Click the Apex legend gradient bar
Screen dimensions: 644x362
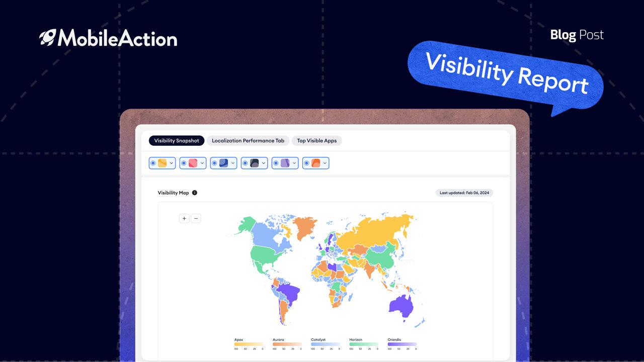[249, 344]
